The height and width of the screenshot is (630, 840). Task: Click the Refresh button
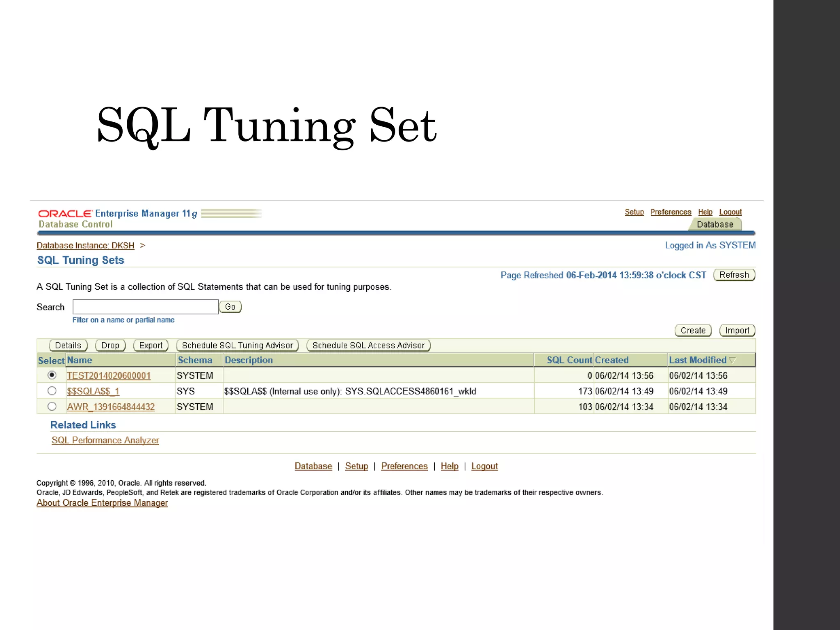click(x=734, y=275)
